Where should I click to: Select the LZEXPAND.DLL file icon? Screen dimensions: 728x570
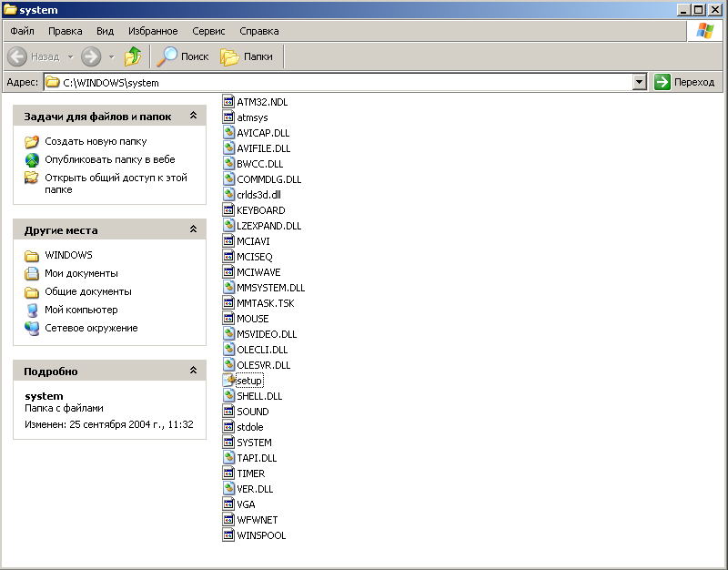pos(228,225)
